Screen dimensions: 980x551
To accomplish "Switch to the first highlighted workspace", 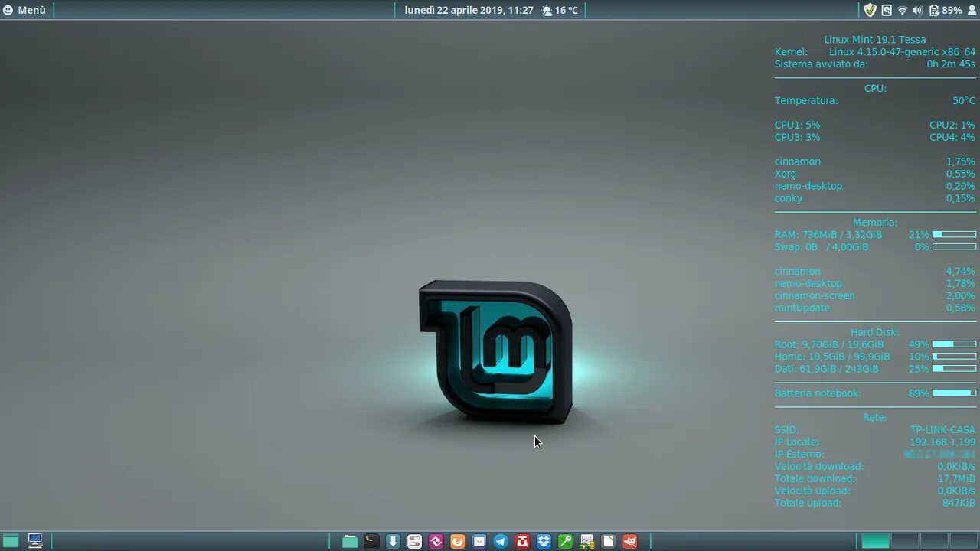I will click(x=876, y=541).
